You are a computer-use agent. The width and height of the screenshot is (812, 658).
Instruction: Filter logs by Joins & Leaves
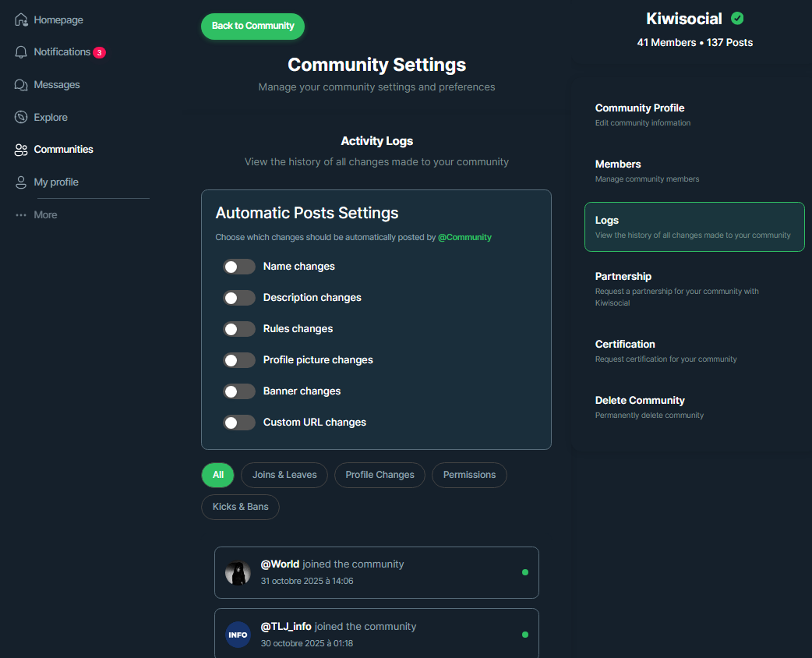click(x=284, y=475)
